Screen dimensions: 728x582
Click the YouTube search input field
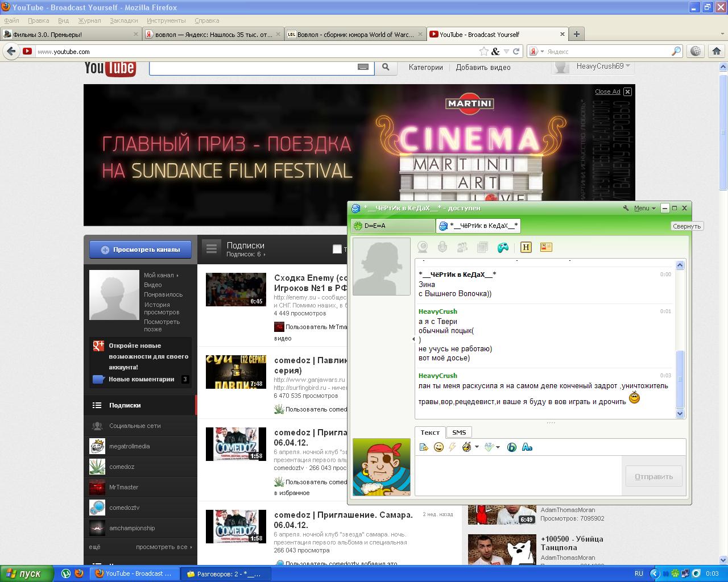pyautogui.click(x=253, y=67)
